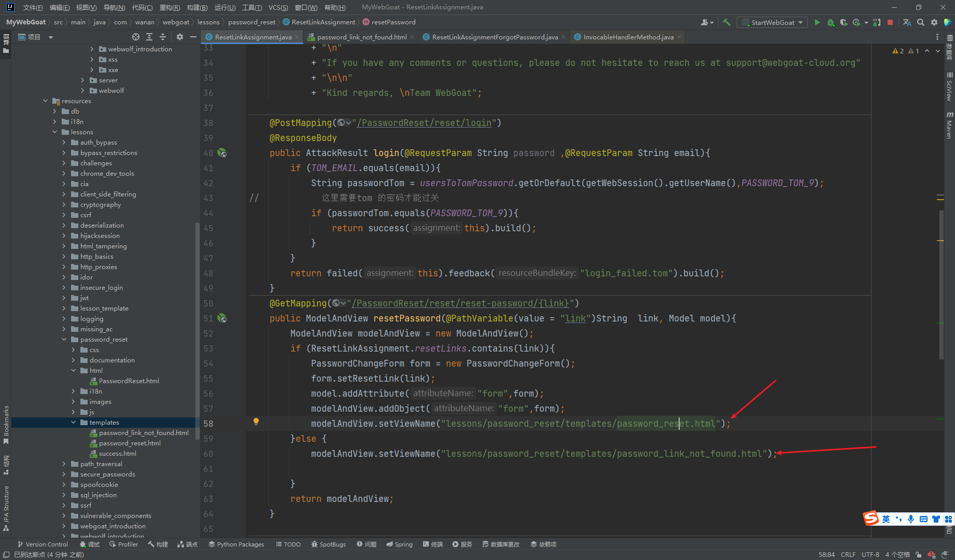This screenshot has width=955, height=560.
Task: Close the ResetLinkAssignment.java tab
Action: coord(297,37)
